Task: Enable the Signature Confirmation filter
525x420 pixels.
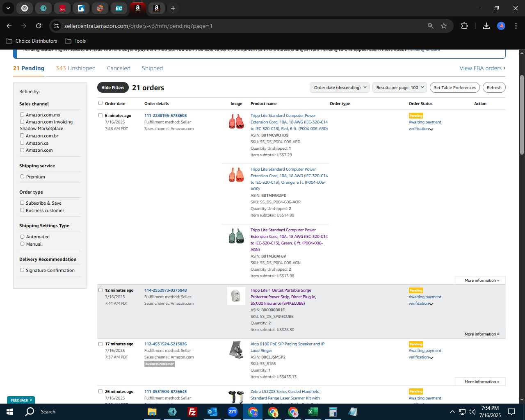Action: tap(22, 270)
